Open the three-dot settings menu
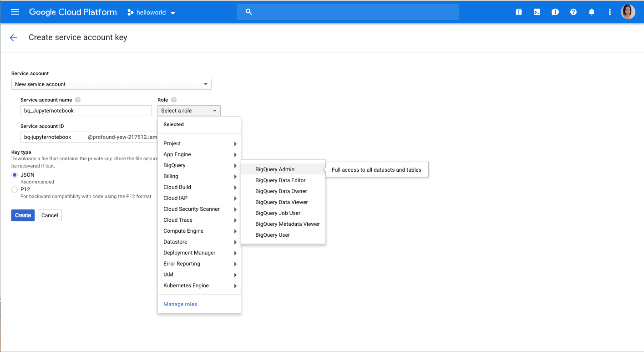 point(610,12)
